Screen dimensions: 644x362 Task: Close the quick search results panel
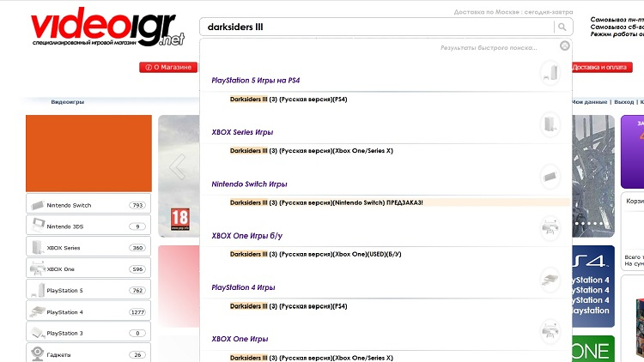point(564,45)
